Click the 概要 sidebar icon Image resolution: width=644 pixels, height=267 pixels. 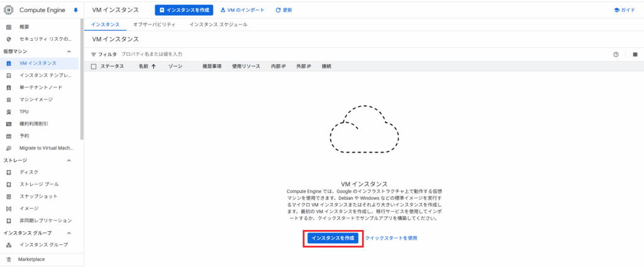coord(9,27)
